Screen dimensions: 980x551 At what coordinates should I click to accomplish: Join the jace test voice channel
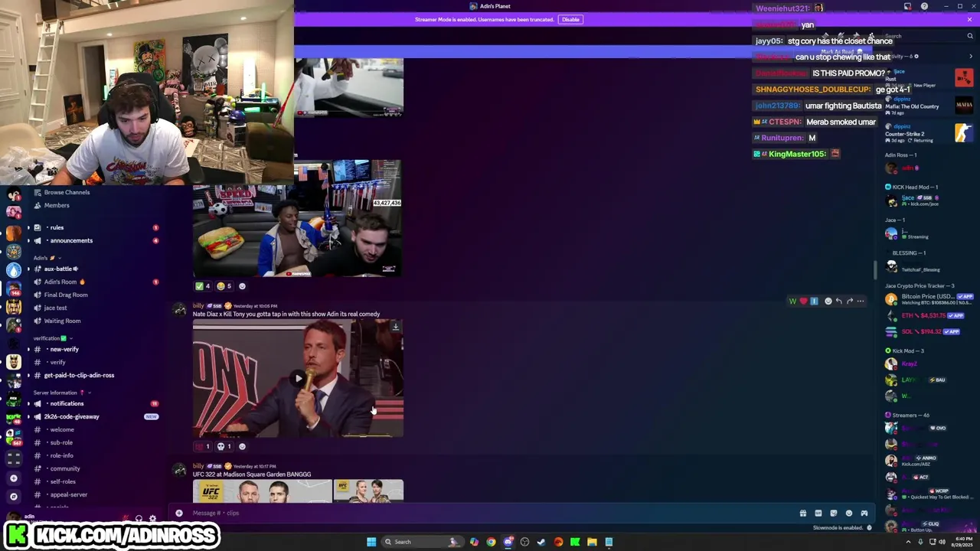pyautogui.click(x=55, y=308)
